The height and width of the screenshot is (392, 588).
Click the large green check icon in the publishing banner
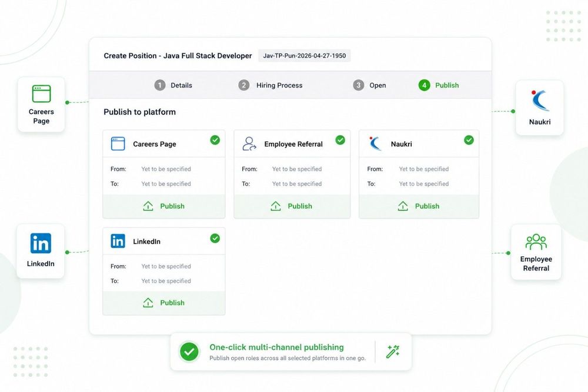coord(189,352)
